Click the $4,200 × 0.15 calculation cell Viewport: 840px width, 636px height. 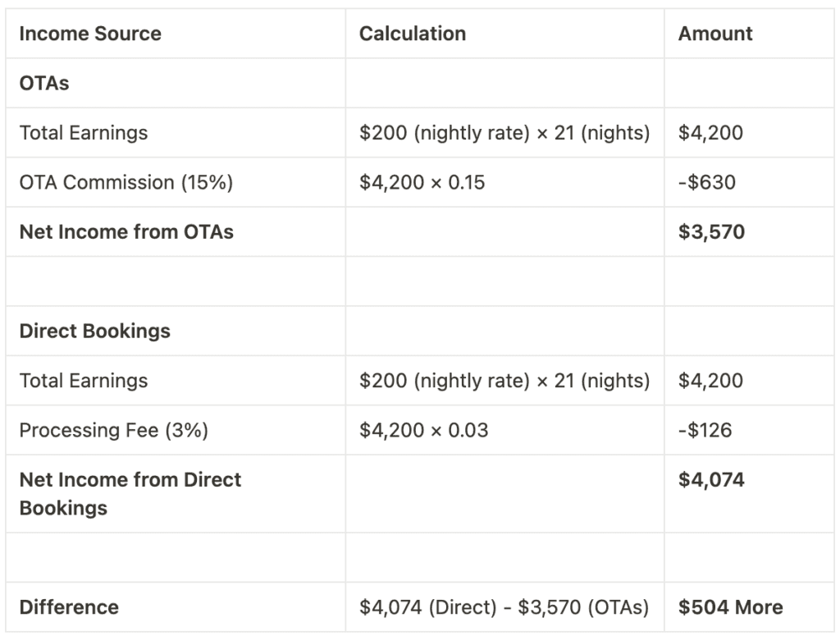(422, 182)
